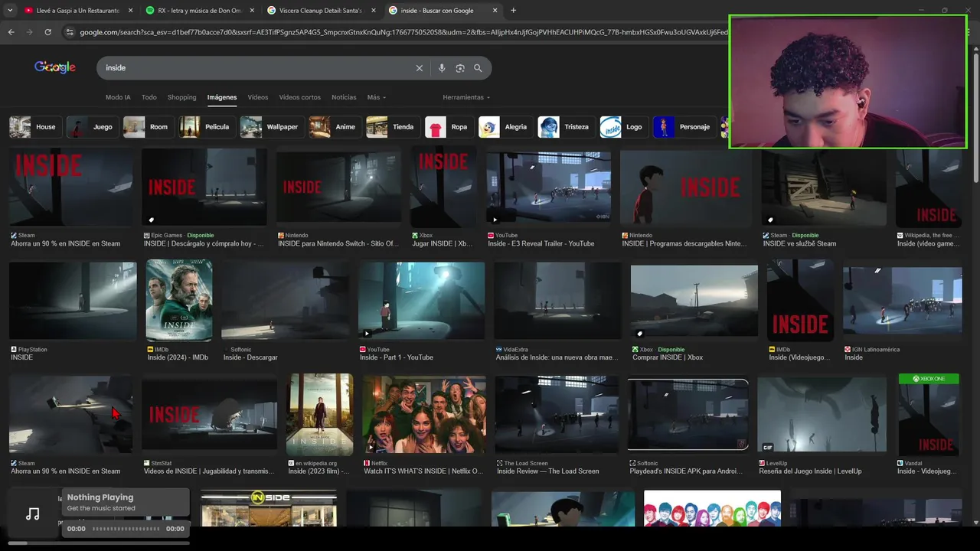Open 'Análisis de Inside' VidaExtra link

point(557,357)
